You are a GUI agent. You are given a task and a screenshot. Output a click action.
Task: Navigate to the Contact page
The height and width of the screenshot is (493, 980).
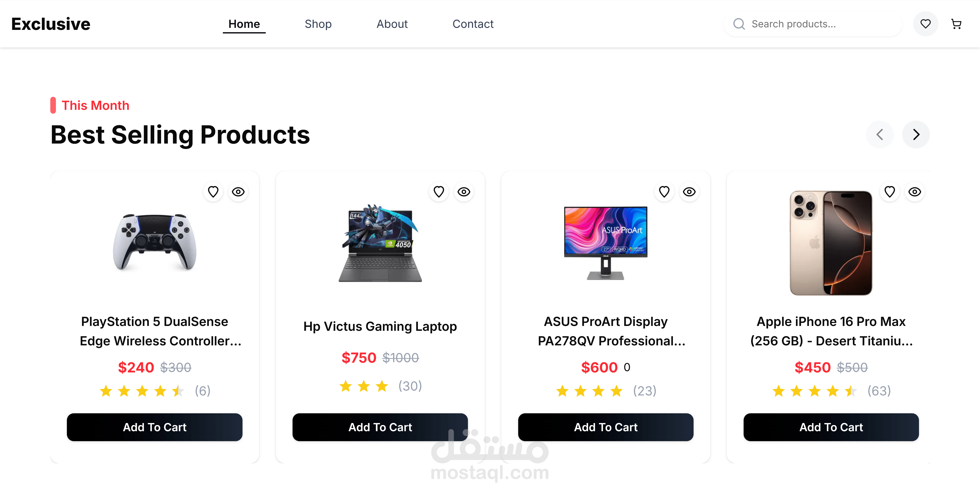tap(473, 24)
